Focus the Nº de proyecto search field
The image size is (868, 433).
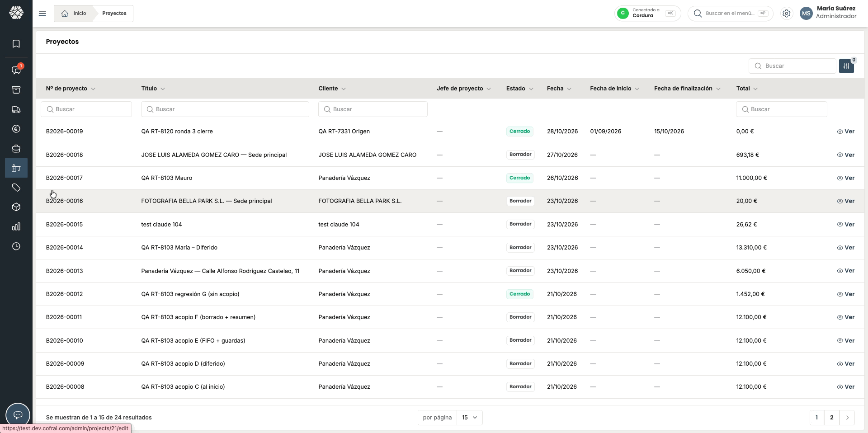pos(86,109)
